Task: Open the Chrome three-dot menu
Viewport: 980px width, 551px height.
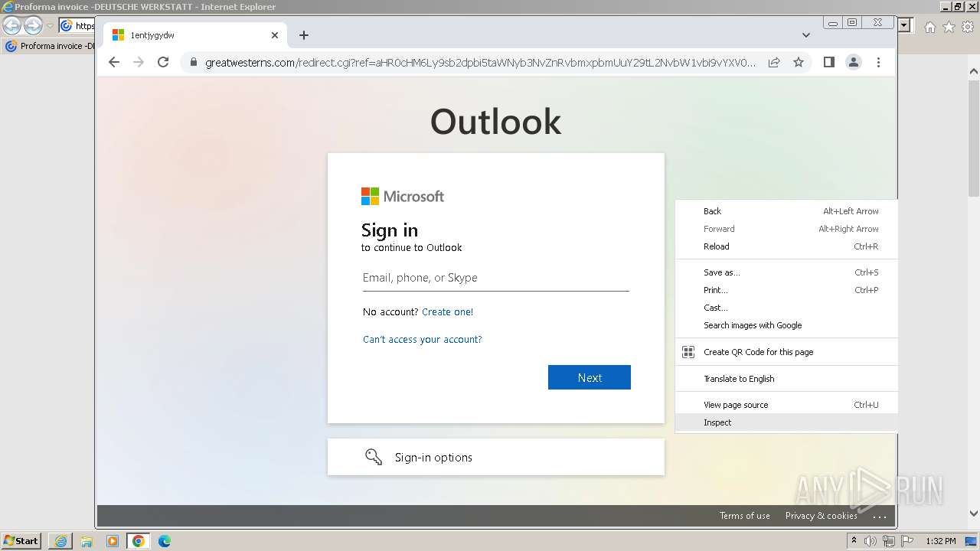Action: click(x=878, y=63)
